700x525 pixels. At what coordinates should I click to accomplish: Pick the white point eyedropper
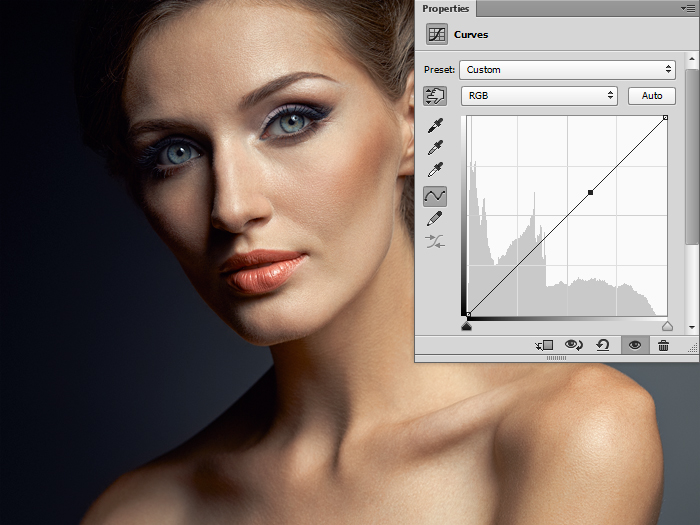435,170
